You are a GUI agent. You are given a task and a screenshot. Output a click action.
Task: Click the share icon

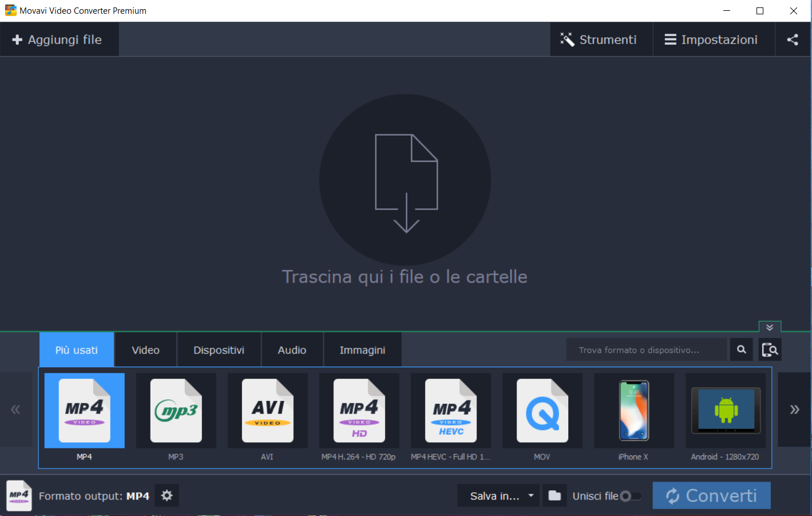click(x=793, y=39)
